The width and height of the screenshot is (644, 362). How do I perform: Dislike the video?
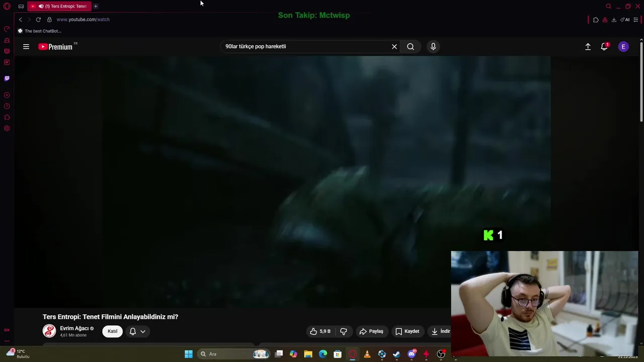click(x=344, y=331)
